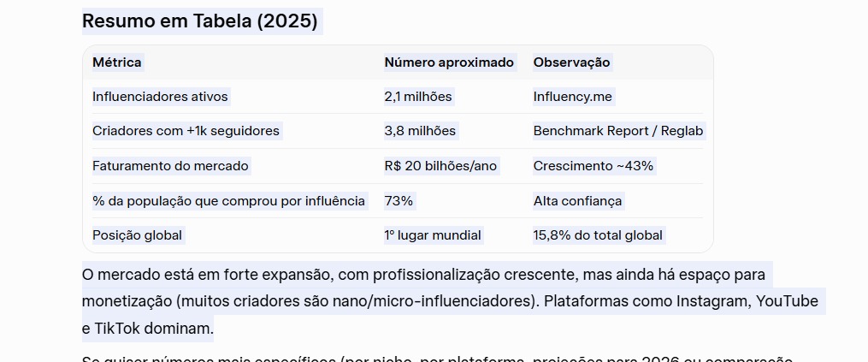Select the "Influenciadores ativos" cell

(160, 97)
